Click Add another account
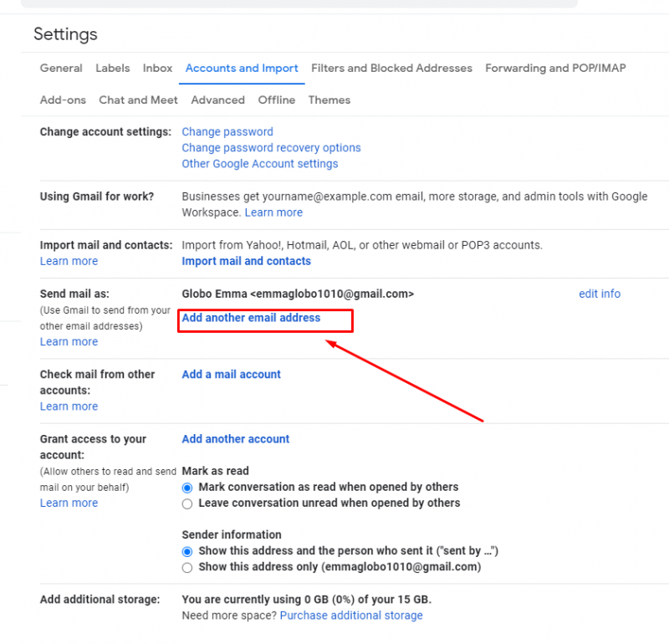 (x=235, y=438)
